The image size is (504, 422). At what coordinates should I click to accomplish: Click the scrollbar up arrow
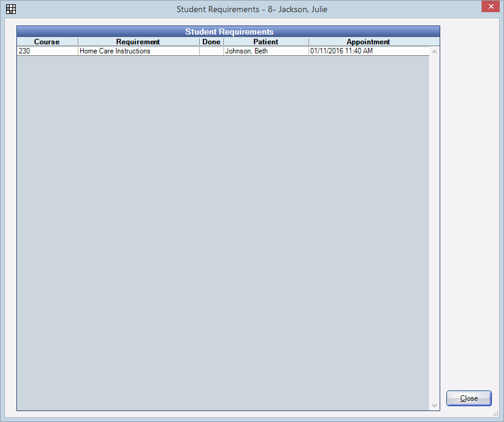434,52
